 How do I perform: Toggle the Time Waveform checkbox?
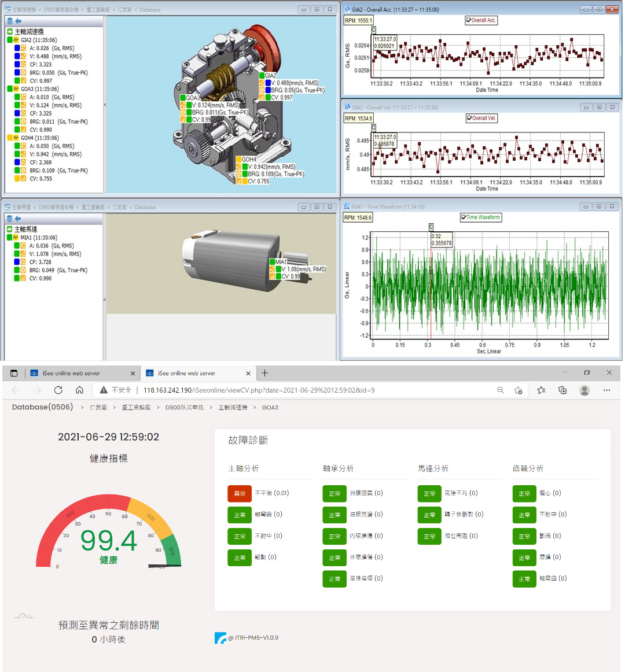(464, 217)
